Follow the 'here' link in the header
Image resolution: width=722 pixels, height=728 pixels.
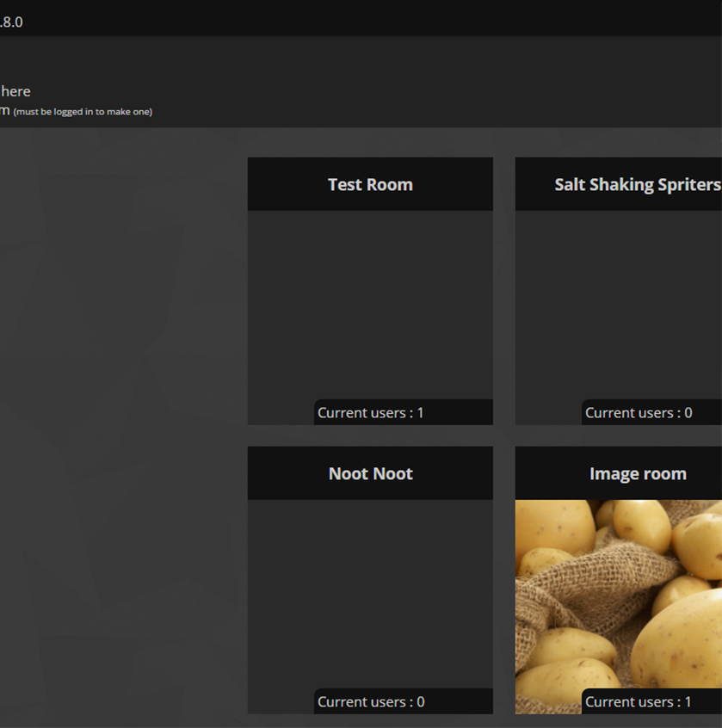point(15,91)
